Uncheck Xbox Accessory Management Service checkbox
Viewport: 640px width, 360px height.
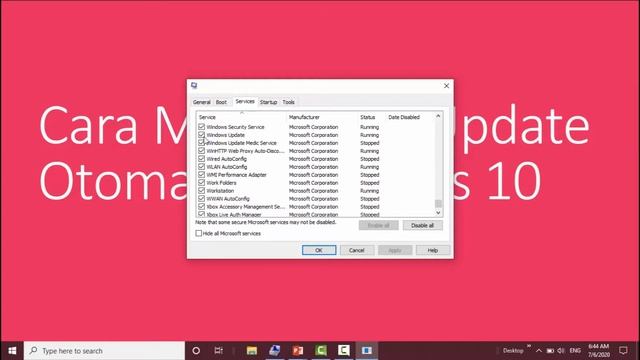(x=201, y=207)
